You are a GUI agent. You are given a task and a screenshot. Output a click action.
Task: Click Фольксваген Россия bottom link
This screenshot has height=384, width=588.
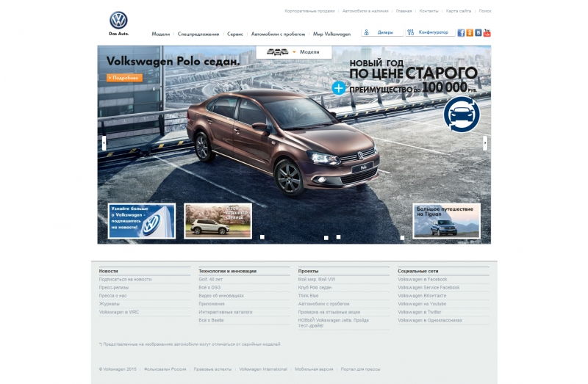[165, 369]
